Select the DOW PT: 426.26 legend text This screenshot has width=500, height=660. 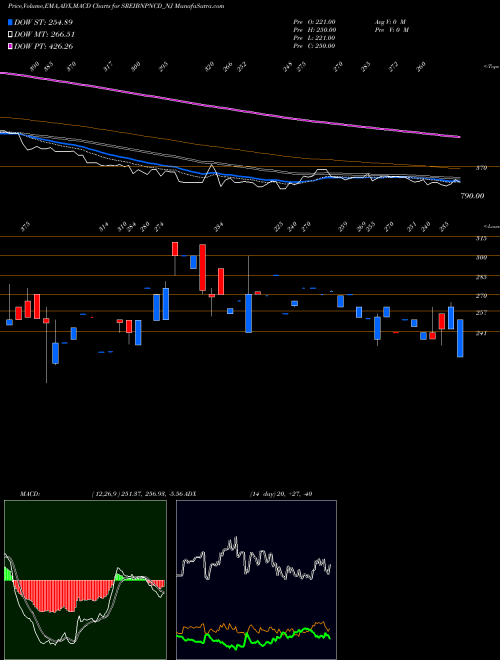[44, 46]
